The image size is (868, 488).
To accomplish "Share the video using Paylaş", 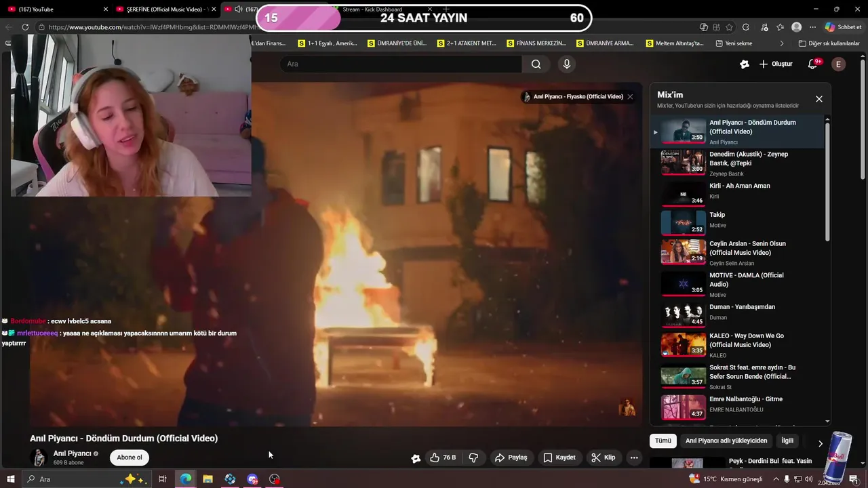I will (x=511, y=457).
